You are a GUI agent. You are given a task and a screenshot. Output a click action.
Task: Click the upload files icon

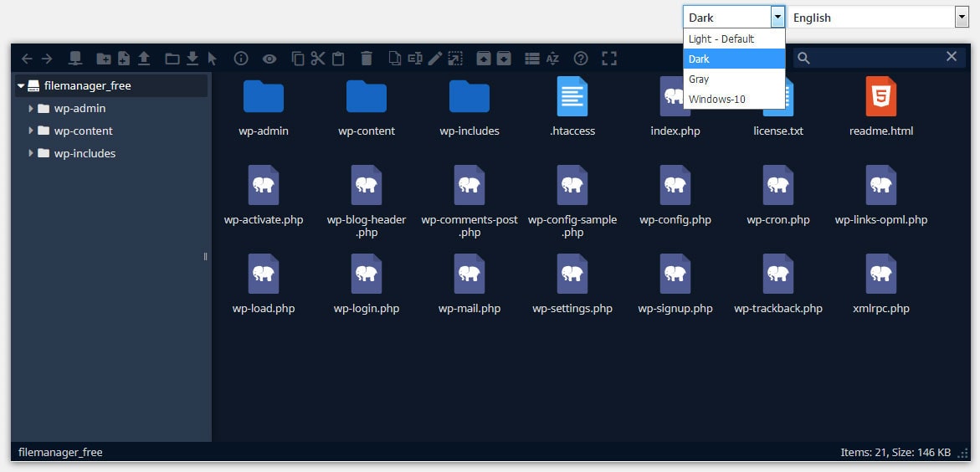[x=144, y=59]
